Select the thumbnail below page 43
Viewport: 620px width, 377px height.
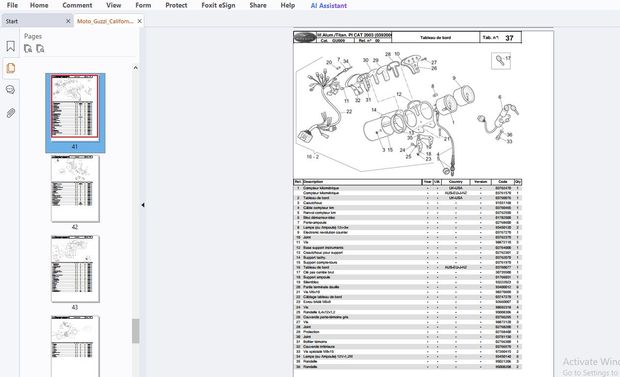pyautogui.click(x=75, y=346)
